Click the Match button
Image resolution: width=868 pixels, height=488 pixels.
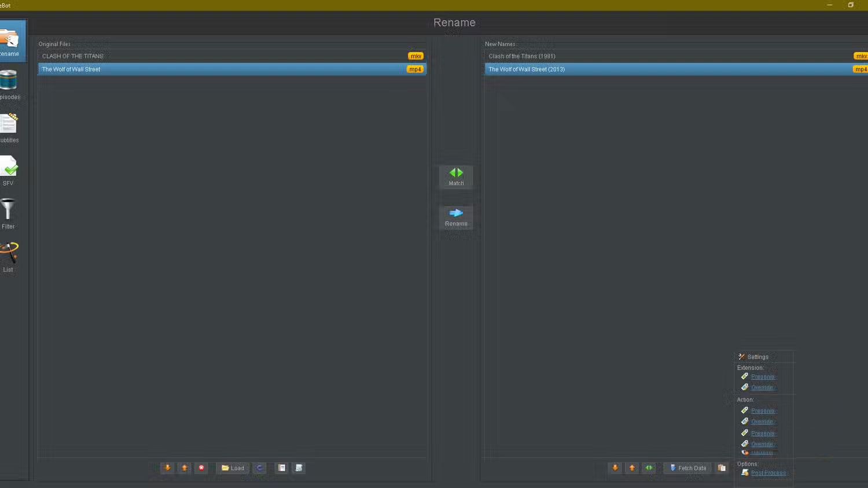pyautogui.click(x=456, y=176)
